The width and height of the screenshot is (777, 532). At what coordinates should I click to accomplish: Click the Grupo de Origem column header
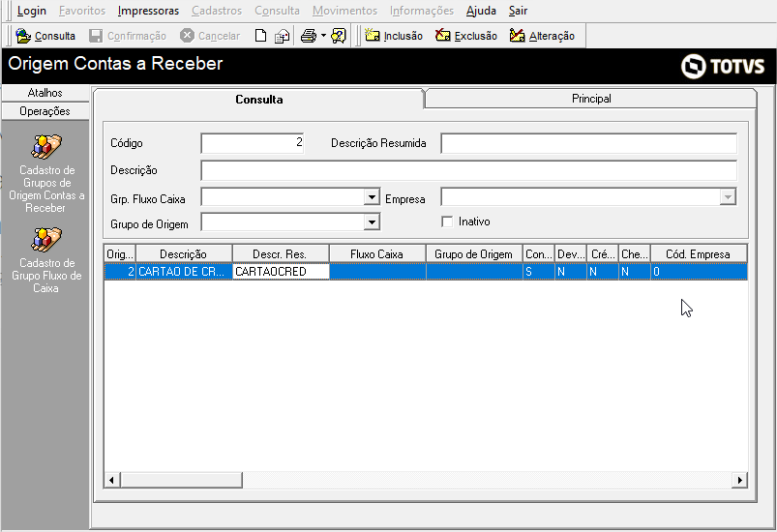(474, 254)
